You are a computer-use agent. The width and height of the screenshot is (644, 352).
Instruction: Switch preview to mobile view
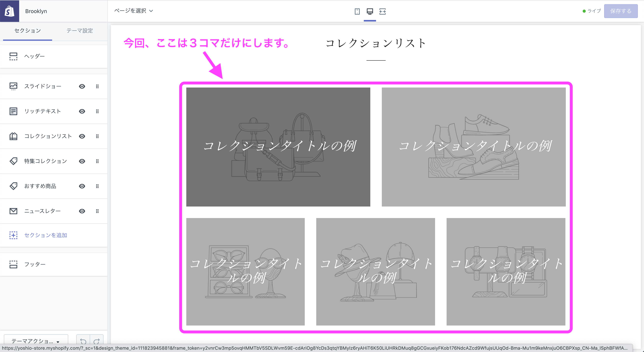coord(357,12)
